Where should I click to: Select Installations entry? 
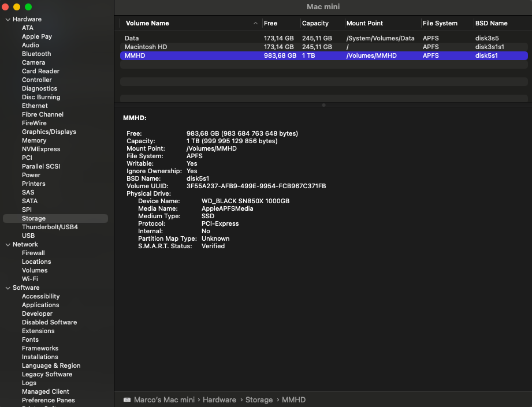click(x=40, y=357)
